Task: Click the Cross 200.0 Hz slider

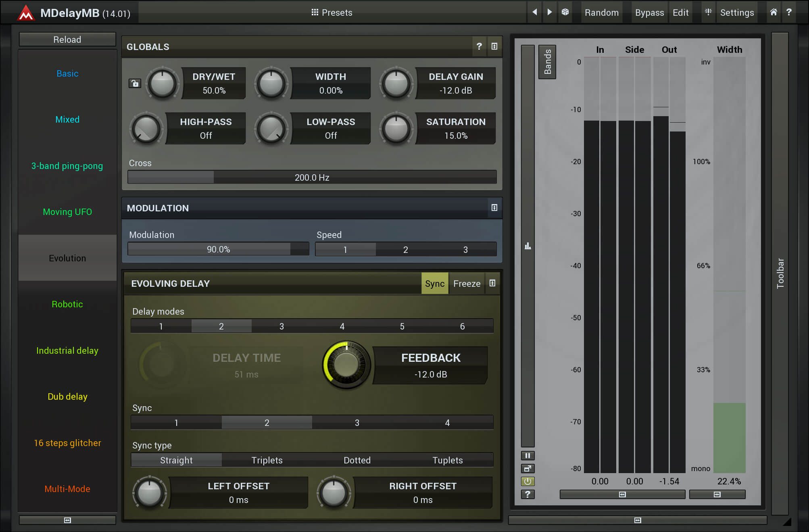Action: 312,177
